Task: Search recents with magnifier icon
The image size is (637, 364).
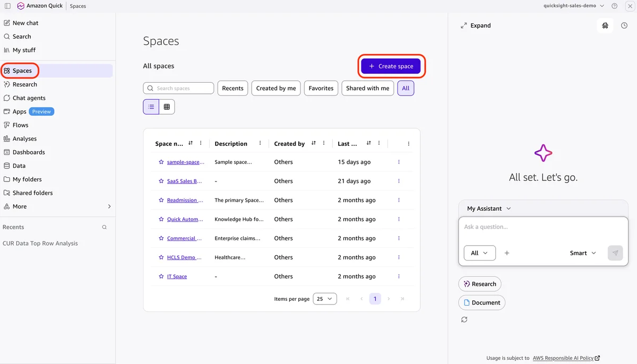Action: coord(105,227)
